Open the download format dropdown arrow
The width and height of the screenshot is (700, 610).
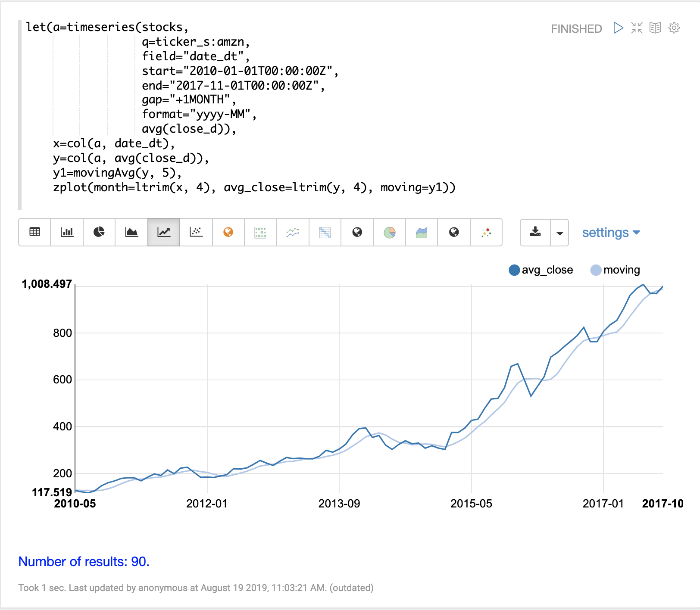[x=559, y=233]
